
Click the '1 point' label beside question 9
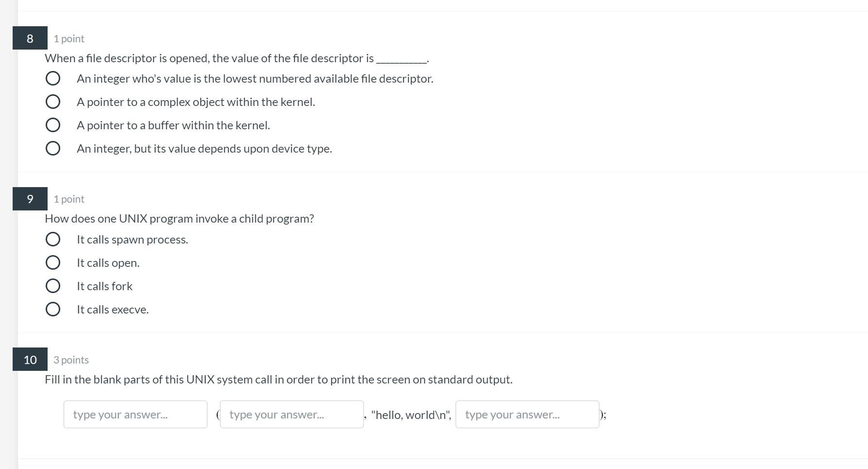click(x=68, y=199)
